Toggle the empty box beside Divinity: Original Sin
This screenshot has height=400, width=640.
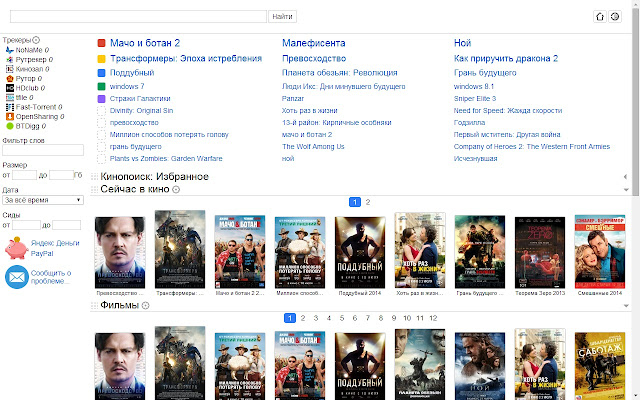[x=102, y=111]
